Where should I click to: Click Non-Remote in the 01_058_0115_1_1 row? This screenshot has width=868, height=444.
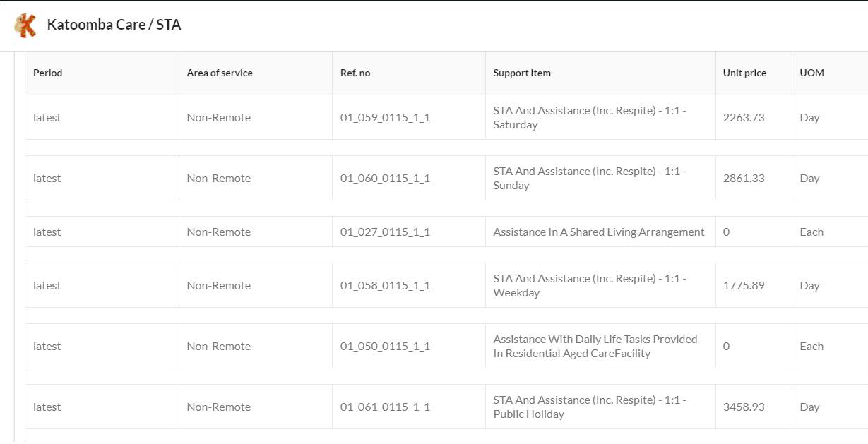(x=219, y=286)
